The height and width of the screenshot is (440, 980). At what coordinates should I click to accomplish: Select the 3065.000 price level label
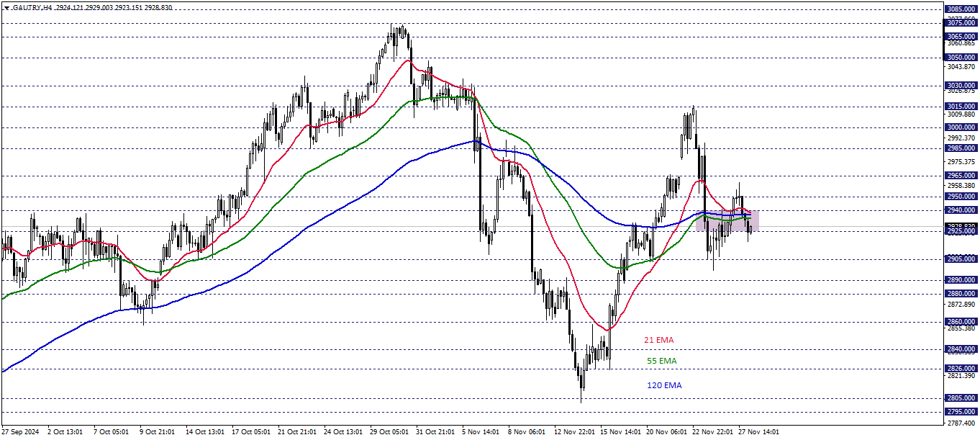pyautogui.click(x=961, y=37)
